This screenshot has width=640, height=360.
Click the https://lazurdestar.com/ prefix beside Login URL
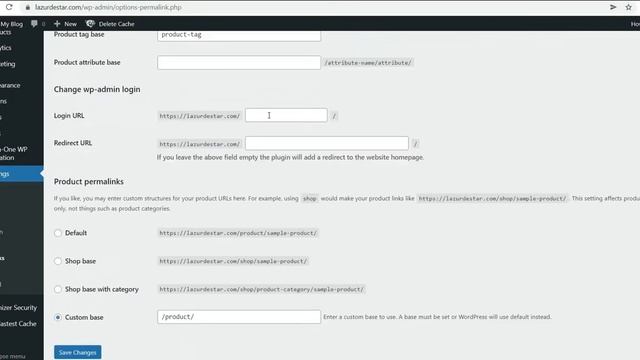point(200,116)
